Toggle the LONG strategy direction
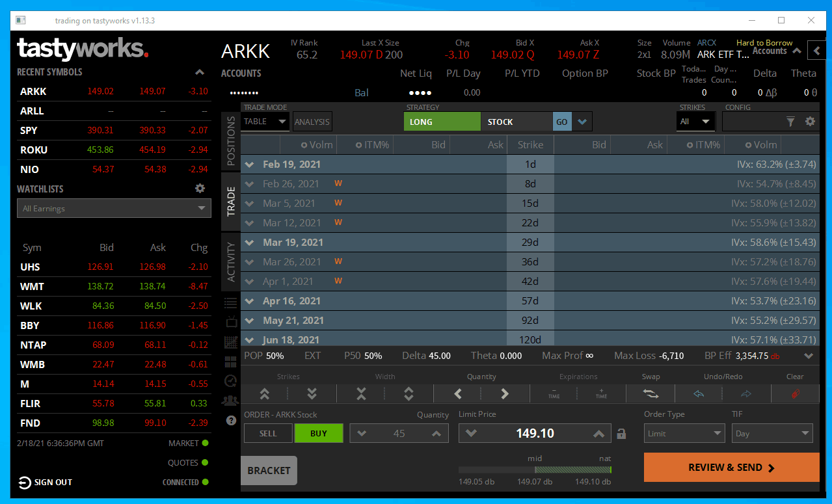Viewport: 832px width, 504px height. point(442,122)
